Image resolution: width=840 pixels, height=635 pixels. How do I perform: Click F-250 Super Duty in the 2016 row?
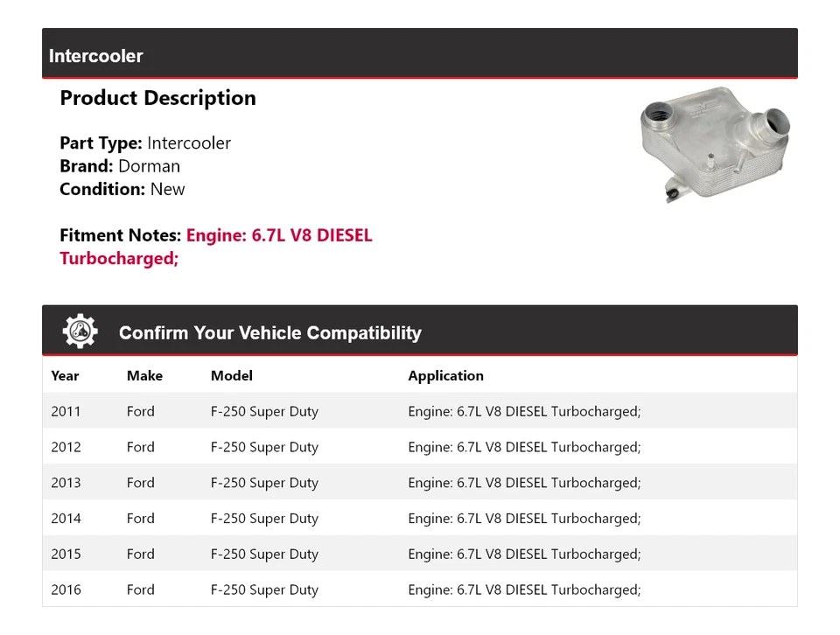264,590
